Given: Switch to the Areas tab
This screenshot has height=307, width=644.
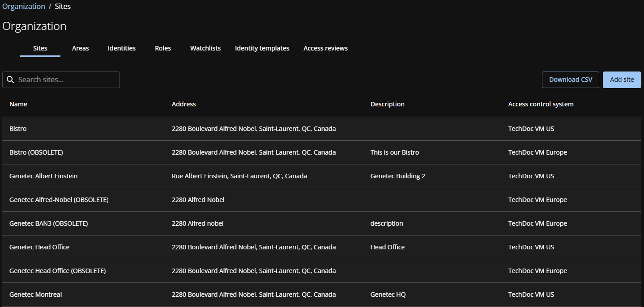Looking at the screenshot, I should pyautogui.click(x=80, y=48).
